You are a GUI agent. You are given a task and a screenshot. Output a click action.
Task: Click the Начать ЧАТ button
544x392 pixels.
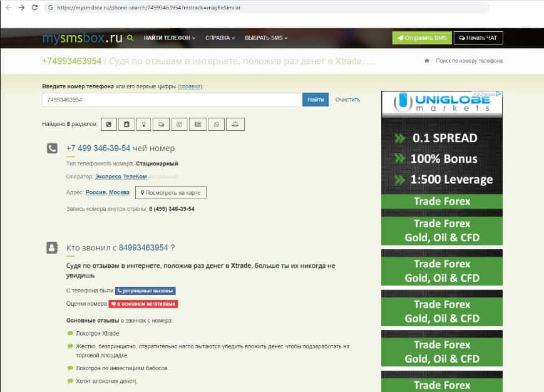(478, 38)
